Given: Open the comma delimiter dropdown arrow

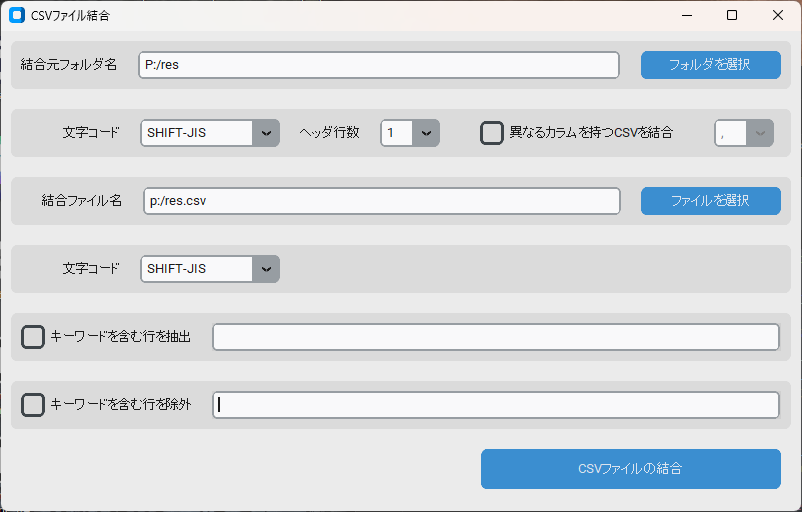Looking at the screenshot, I should coord(760,133).
